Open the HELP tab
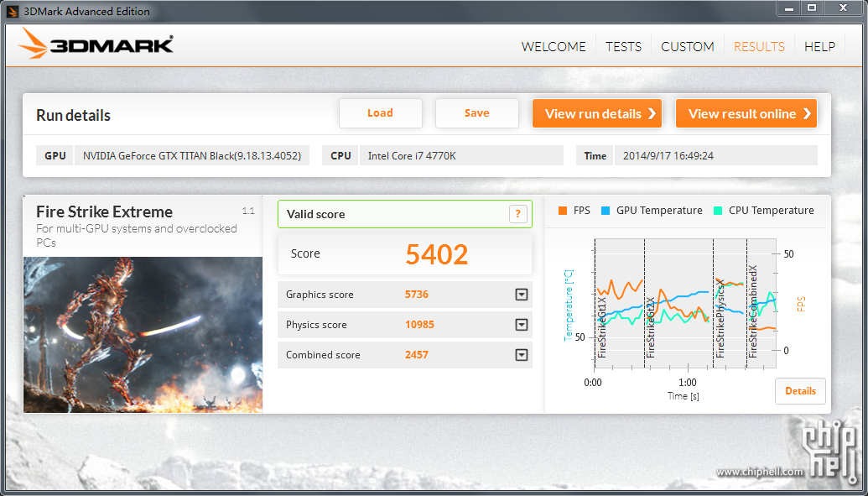Image resolution: width=868 pixels, height=496 pixels. 820,46
